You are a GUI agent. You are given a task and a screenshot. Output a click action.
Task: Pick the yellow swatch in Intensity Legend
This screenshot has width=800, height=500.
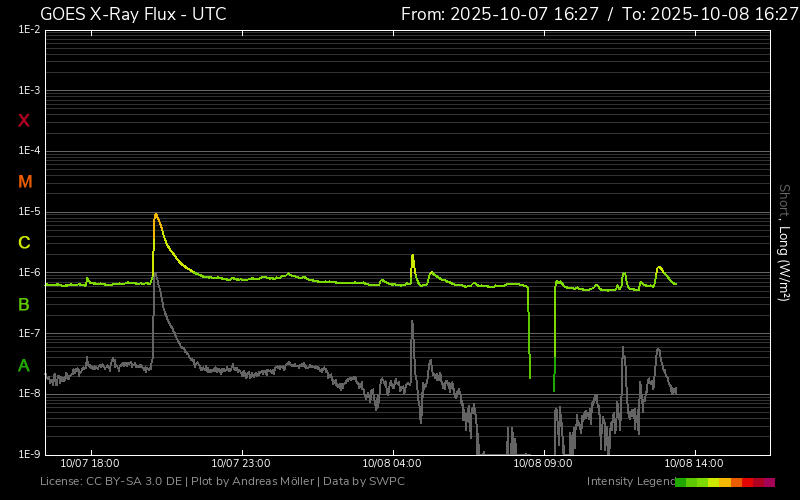713,482
